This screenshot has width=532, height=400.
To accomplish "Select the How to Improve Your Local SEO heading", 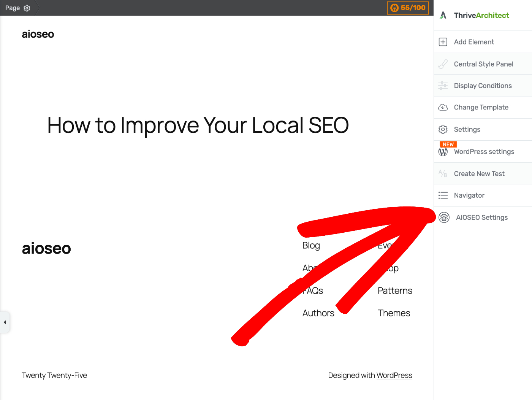I will (x=198, y=125).
